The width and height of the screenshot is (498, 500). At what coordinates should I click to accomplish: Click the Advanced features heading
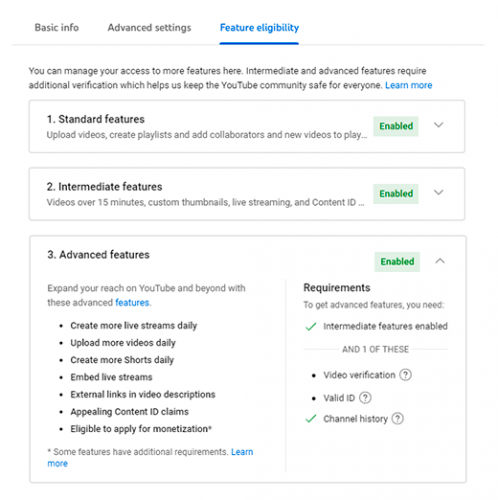coord(98,255)
